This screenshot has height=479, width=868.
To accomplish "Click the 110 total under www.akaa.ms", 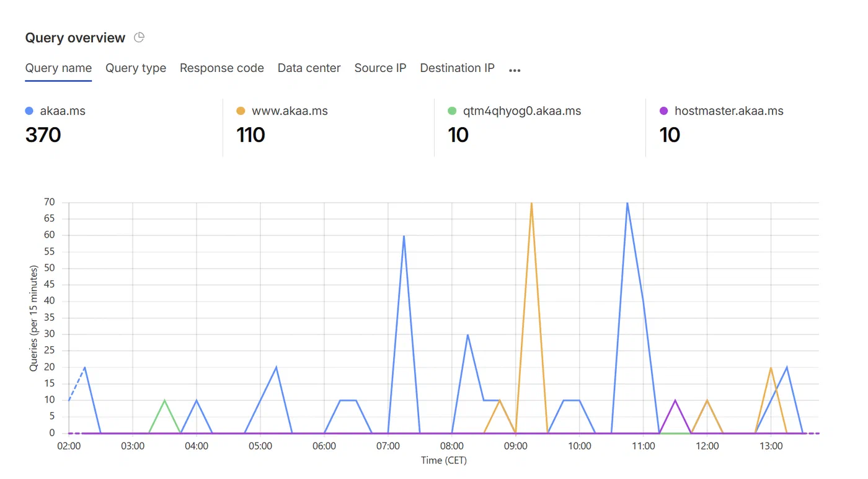I will click(250, 135).
